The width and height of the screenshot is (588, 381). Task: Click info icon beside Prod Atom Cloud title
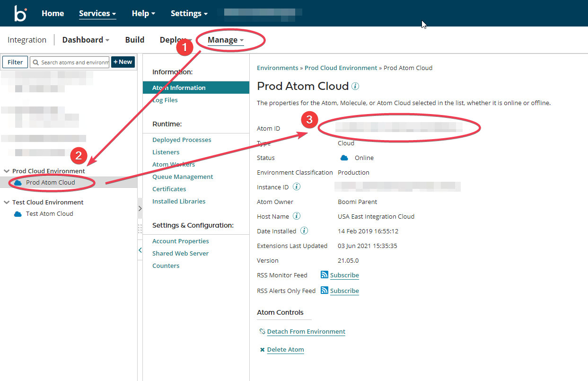[355, 86]
